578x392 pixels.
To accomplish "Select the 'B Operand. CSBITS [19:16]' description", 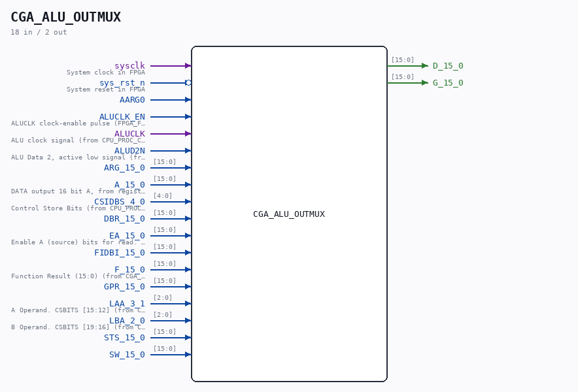I will [78, 327].
